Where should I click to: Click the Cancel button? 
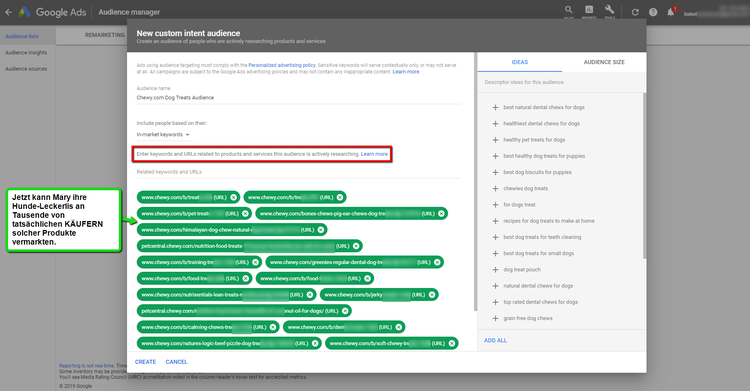(x=176, y=362)
